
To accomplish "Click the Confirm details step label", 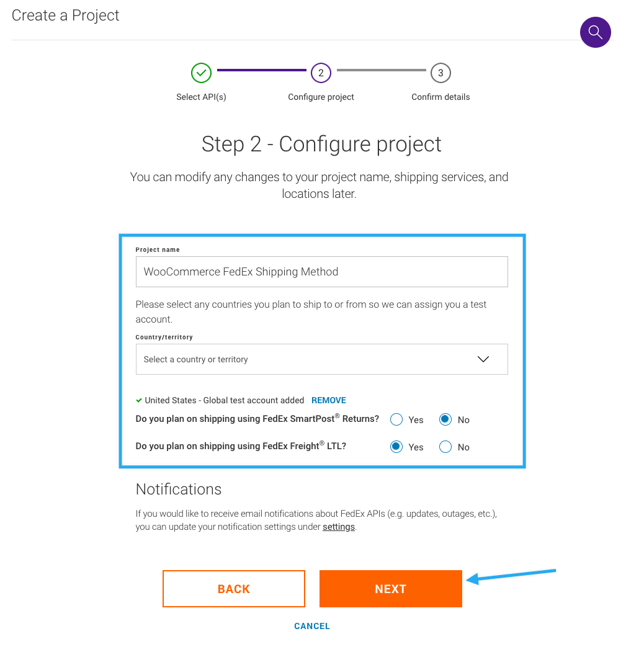I will tap(441, 97).
